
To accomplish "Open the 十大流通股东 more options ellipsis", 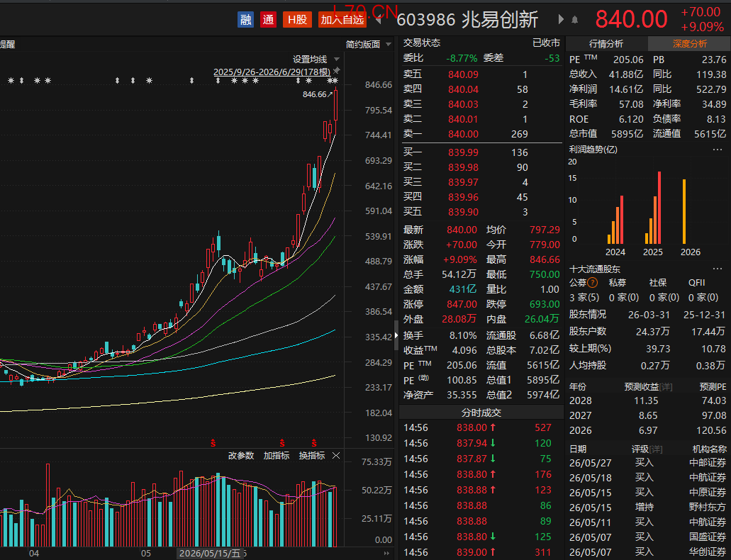I will click(x=718, y=269).
